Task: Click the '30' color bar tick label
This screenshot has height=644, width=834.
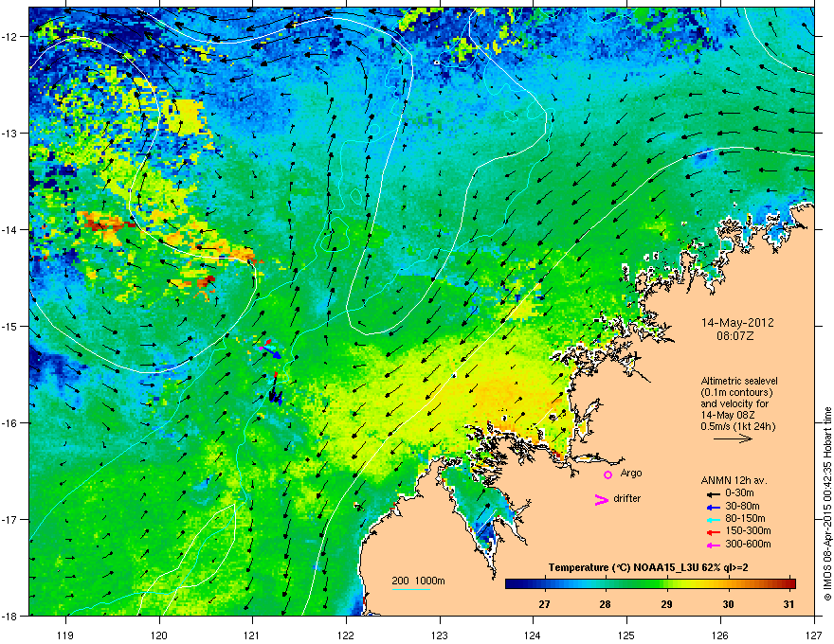Action: (x=728, y=604)
